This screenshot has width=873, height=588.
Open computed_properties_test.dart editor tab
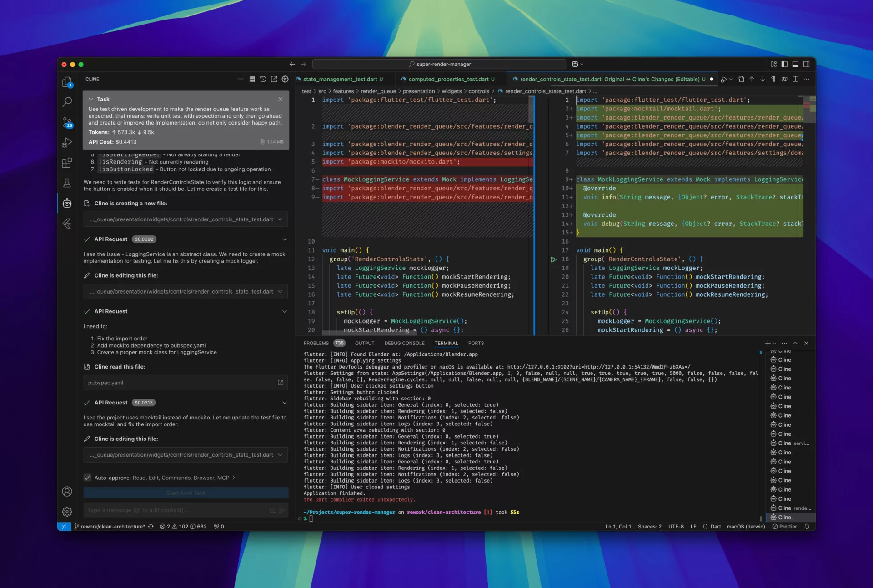tap(447, 79)
